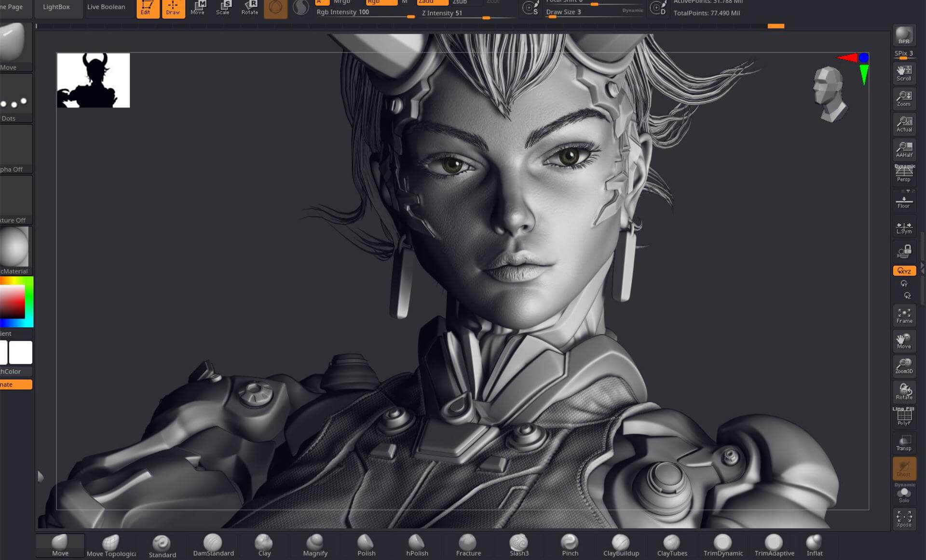Switch to Scale transform mode
The image size is (926, 560).
223,8
